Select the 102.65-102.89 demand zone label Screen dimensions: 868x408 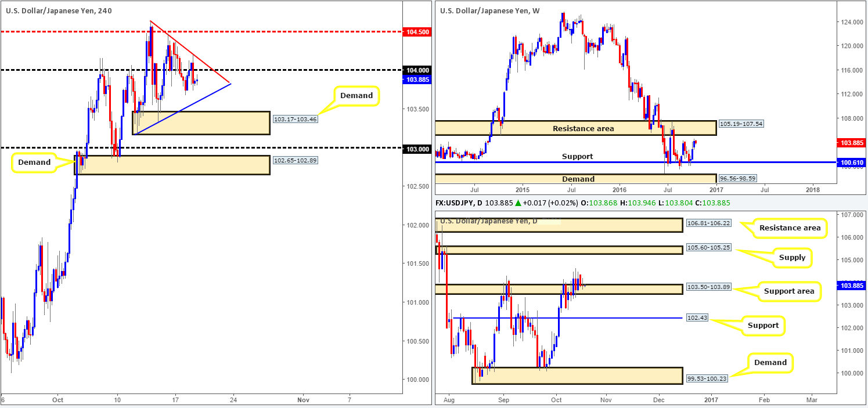pos(296,159)
